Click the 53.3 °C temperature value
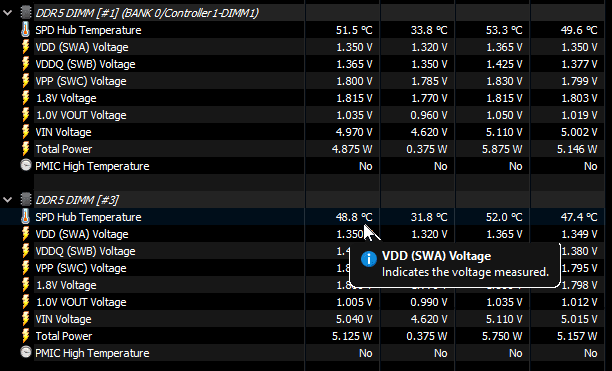This screenshot has height=371, width=612. coord(504,30)
